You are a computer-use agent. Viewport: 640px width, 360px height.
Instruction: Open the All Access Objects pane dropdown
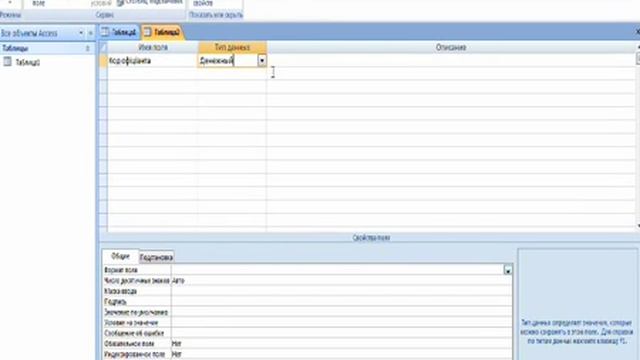pyautogui.click(x=81, y=33)
